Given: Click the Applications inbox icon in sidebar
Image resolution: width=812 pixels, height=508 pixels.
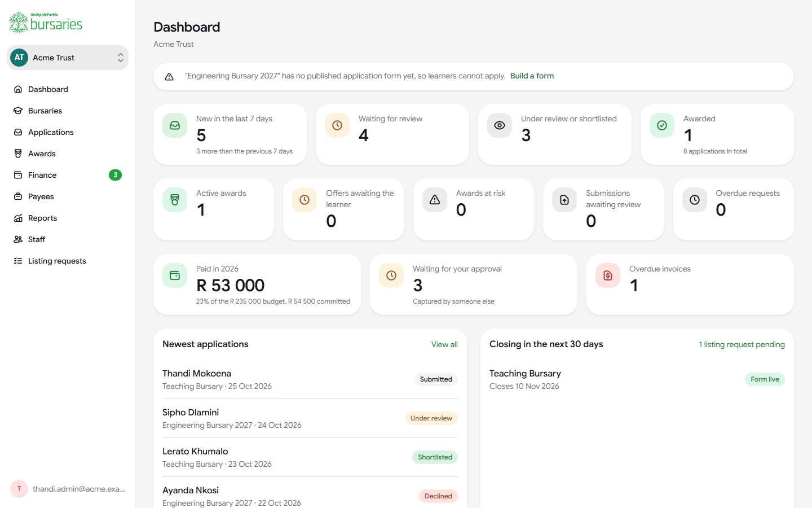Looking at the screenshot, I should tap(18, 132).
